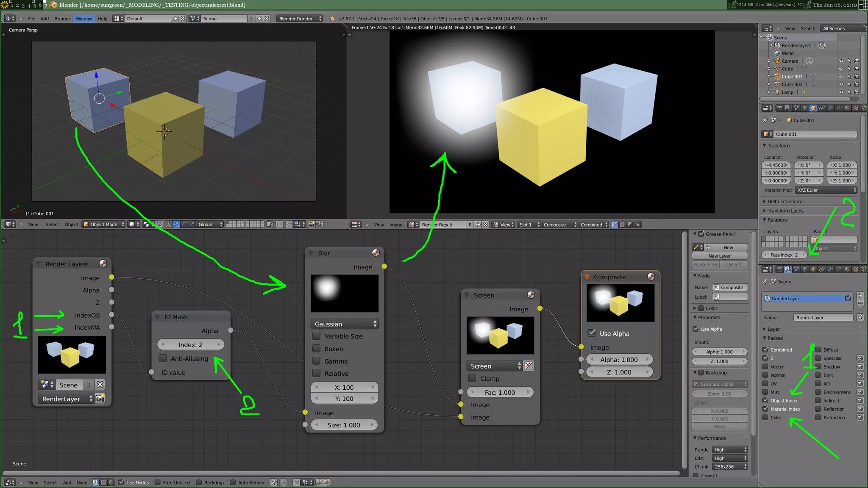Click the Blur node preview sphere icon

[376, 253]
